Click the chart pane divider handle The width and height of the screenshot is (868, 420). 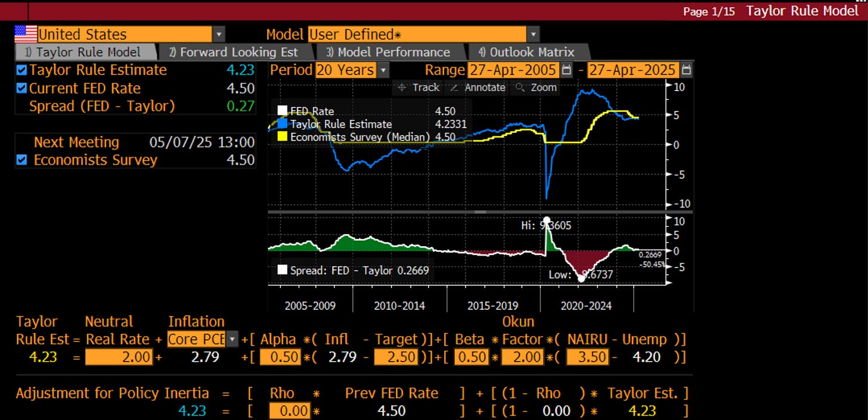pos(480,211)
